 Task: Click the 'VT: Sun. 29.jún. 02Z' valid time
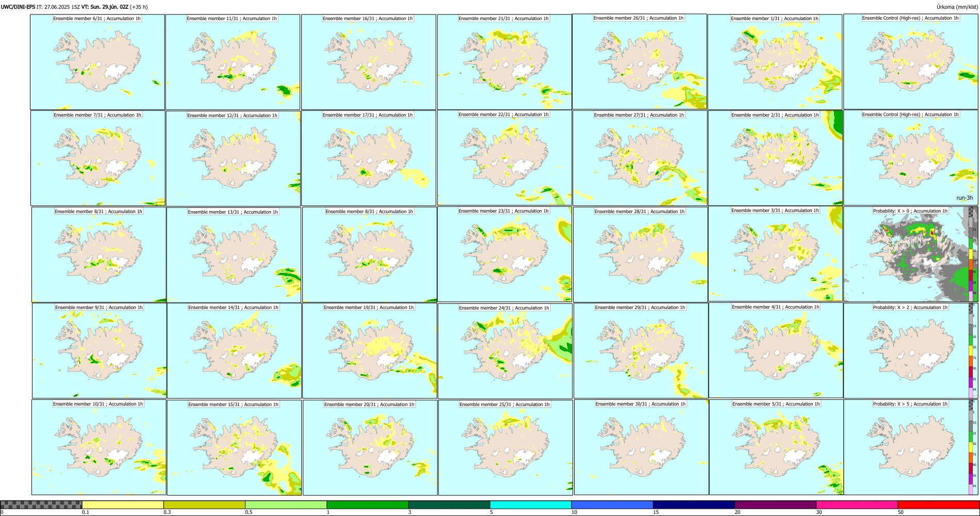[x=105, y=7]
